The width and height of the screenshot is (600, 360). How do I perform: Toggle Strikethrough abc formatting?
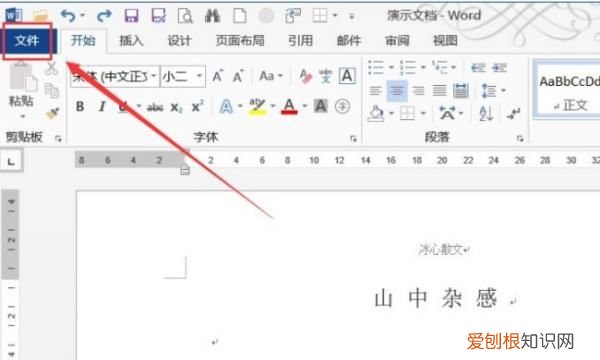click(x=155, y=107)
